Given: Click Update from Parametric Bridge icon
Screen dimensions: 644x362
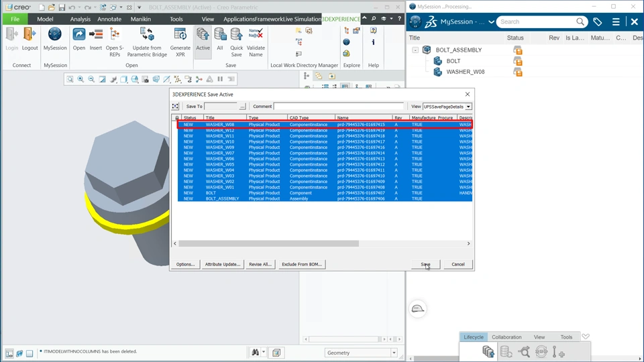Looking at the screenshot, I should pos(147,34).
